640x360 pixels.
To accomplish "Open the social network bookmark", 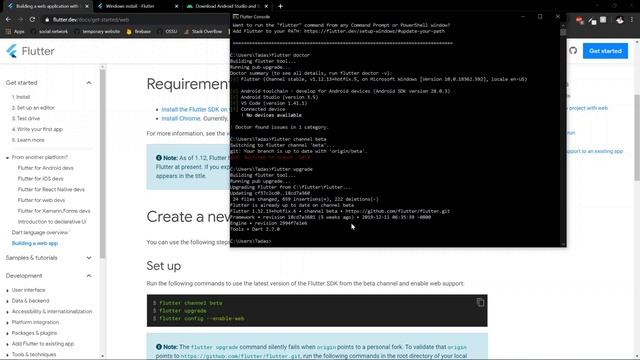I will click(x=50, y=31).
